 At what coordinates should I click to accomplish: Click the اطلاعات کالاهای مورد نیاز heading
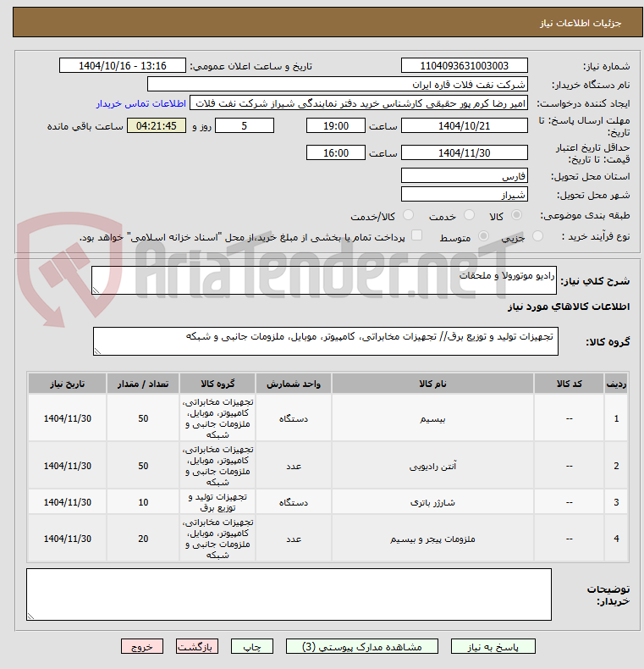coord(569,307)
